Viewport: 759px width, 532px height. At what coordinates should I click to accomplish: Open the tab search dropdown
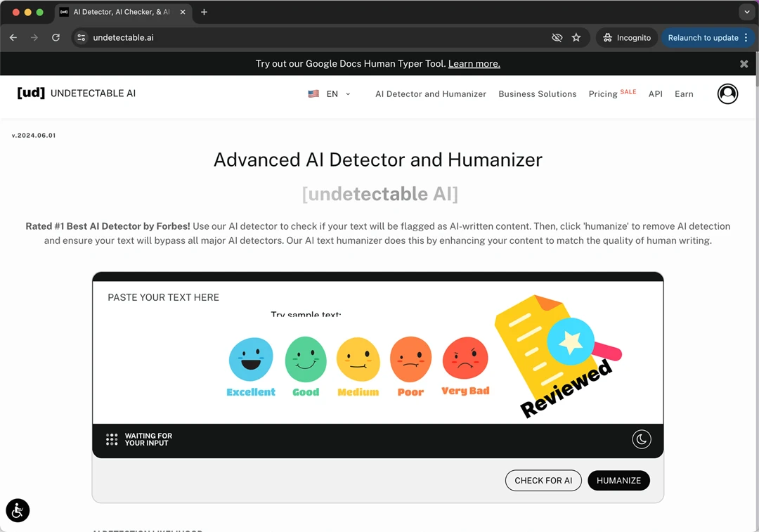(746, 12)
